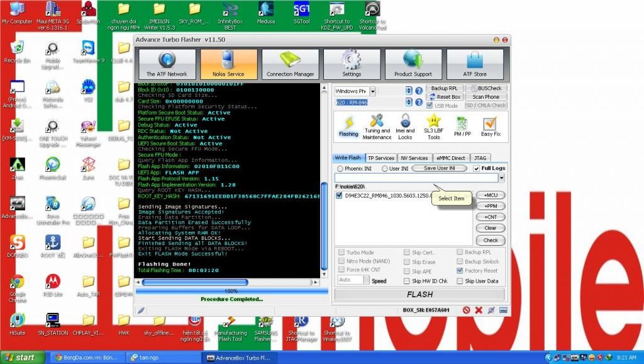
Task: Click Scan Phone button
Action: tap(486, 96)
